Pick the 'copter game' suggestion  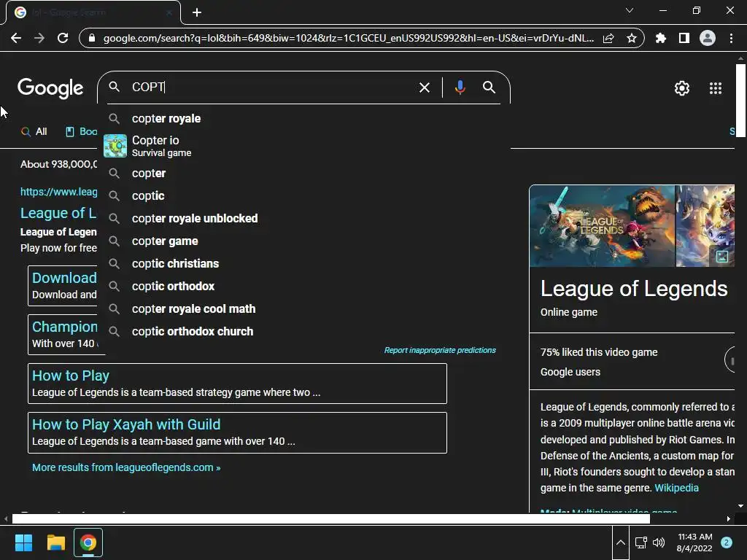coord(303,241)
